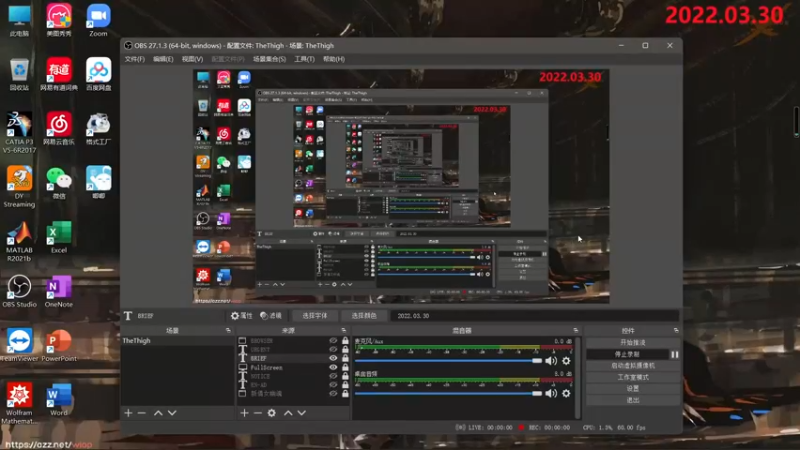Image resolution: width=800 pixels, height=450 pixels.
Task: Remove selected source with minus icon
Action: coord(258,413)
